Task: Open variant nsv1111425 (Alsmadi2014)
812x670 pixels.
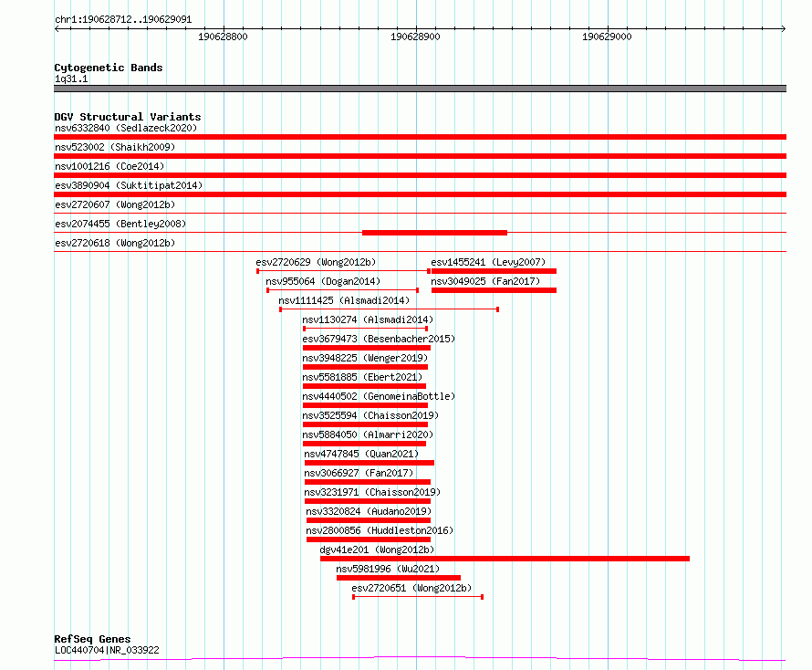Action: [344, 300]
